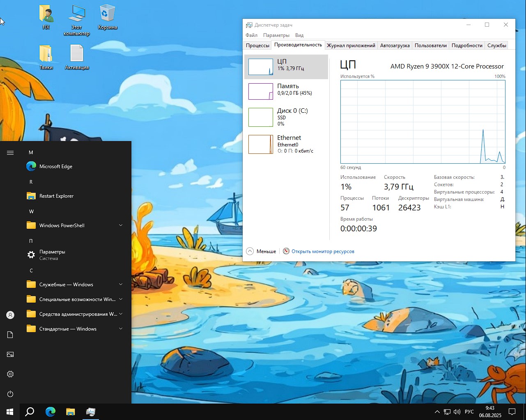
Task: Open the Автозагрузка tab
Action: pos(395,46)
